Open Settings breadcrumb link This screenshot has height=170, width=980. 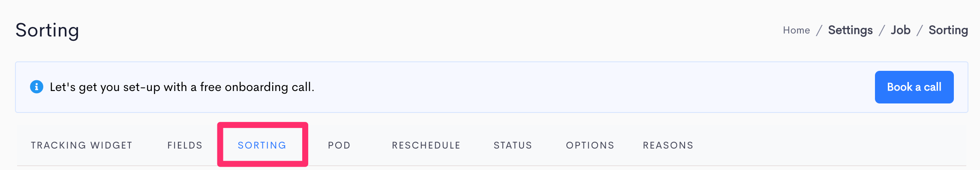tap(850, 30)
